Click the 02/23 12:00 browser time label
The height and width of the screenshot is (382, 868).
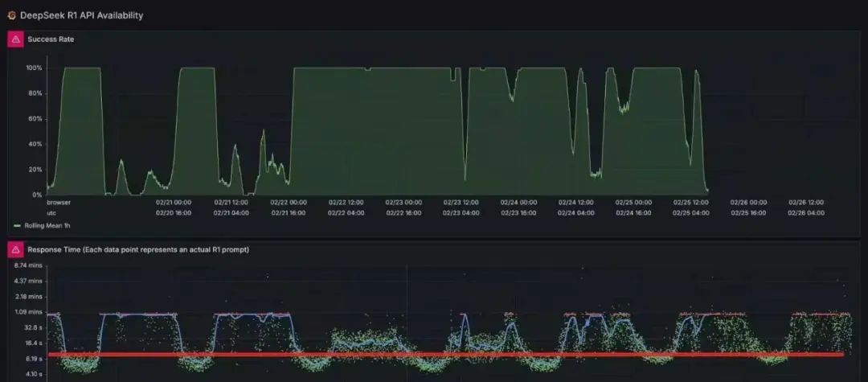(461, 203)
